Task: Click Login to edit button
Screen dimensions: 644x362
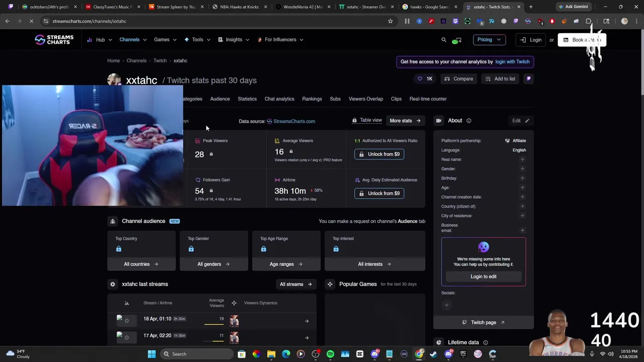Action: click(484, 277)
